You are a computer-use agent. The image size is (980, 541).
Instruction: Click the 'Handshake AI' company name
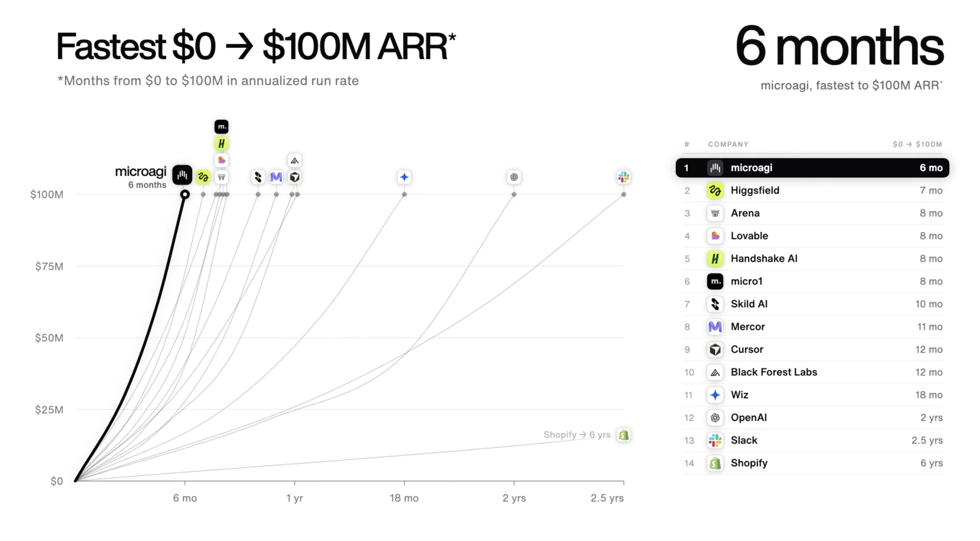[764, 259]
